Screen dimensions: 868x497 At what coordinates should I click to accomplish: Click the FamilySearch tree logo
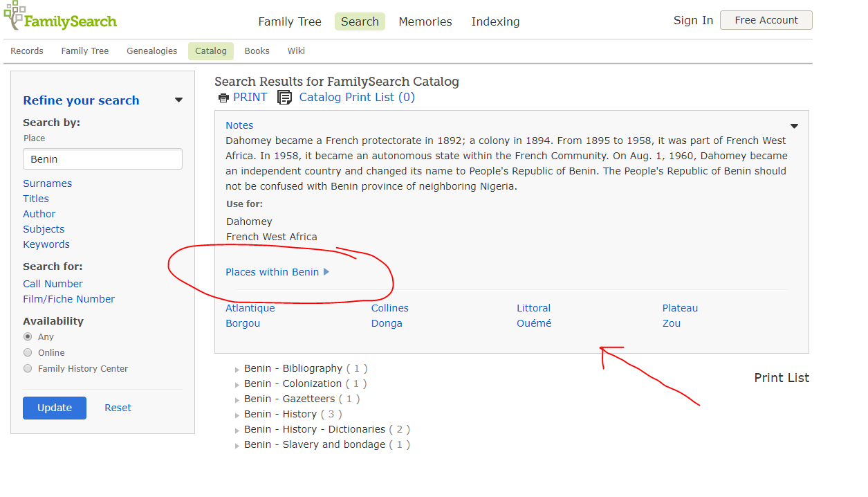[x=15, y=15]
